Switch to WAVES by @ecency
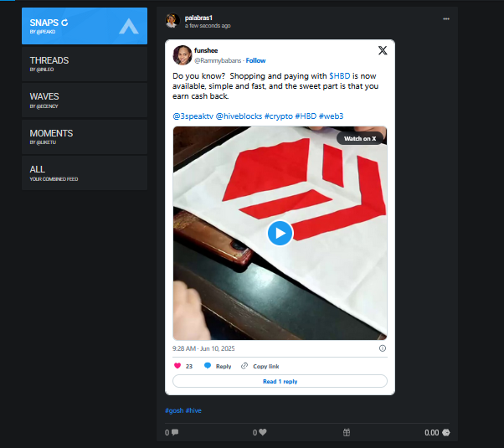 click(85, 100)
